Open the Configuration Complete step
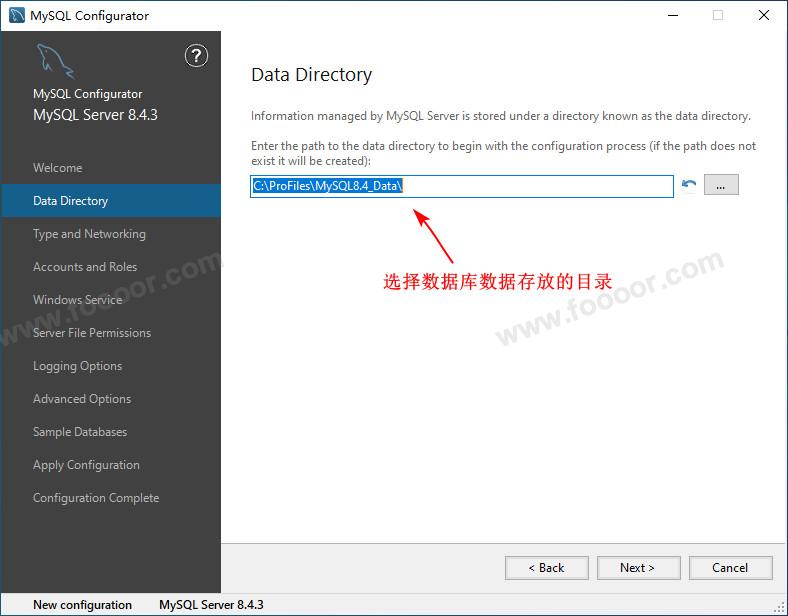Viewport: 788px width, 616px height. tap(96, 498)
